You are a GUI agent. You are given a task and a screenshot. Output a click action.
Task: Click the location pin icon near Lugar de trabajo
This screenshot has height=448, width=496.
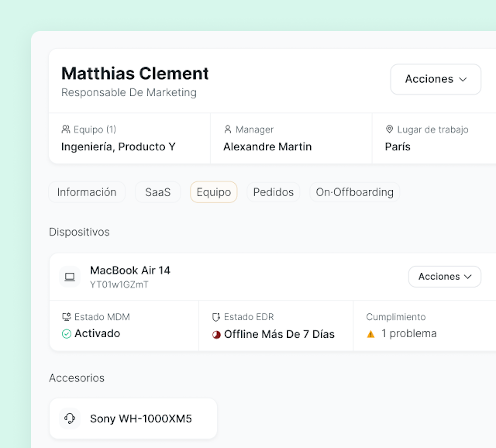click(389, 129)
